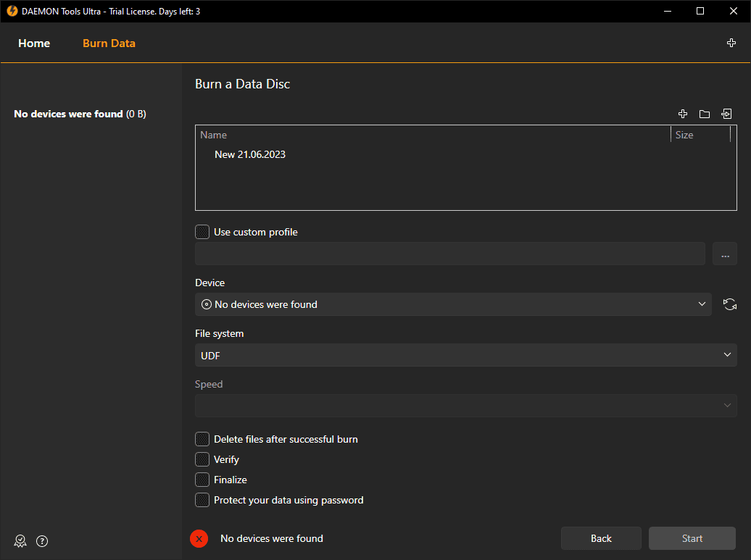
Task: Click the import file list icon
Action: tap(726, 114)
